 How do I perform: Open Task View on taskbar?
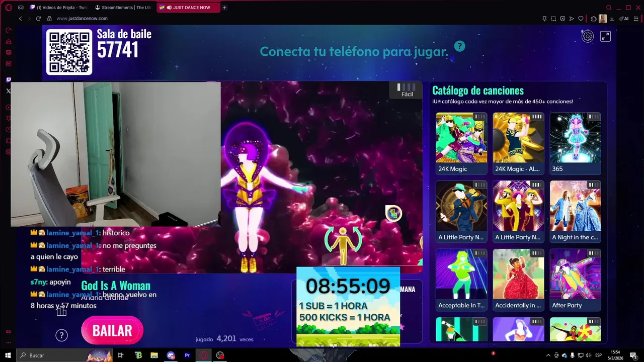[x=121, y=355]
